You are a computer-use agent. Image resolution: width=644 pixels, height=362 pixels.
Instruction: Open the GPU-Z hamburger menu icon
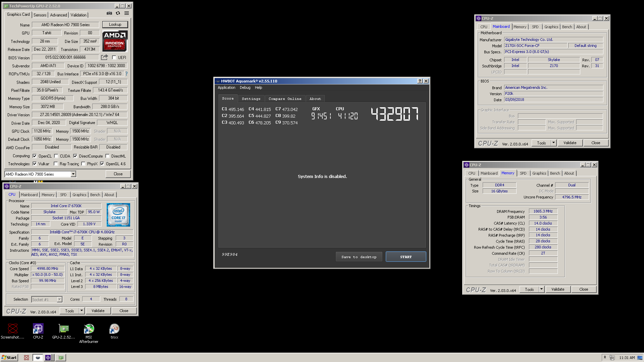pos(126,13)
